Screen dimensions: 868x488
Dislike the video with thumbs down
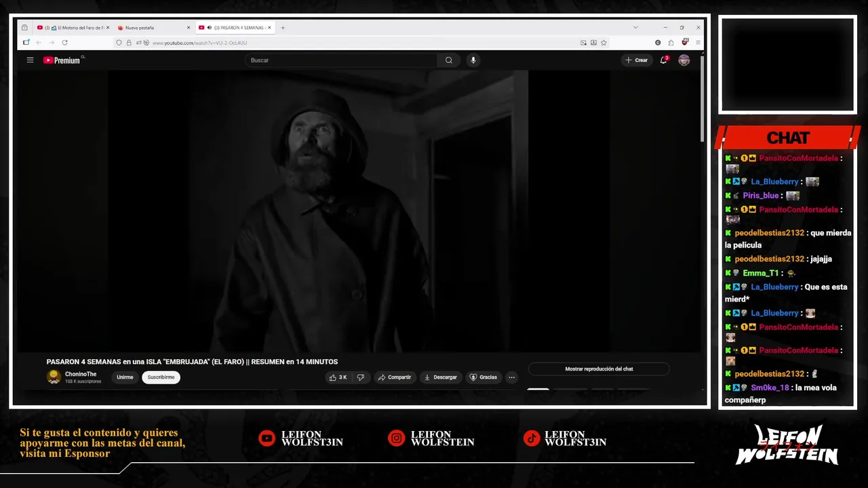(x=361, y=378)
